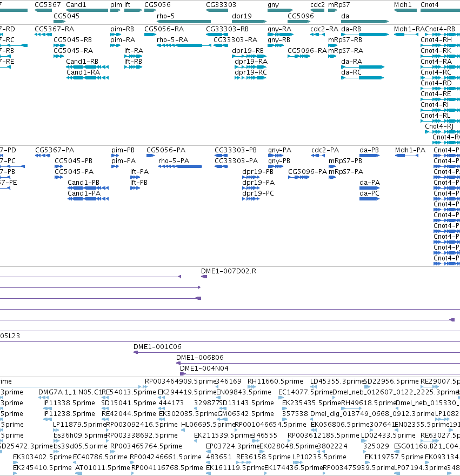Click the CG5367 gene arrow glyph
This screenshot has height=476, width=460.
click(x=43, y=10)
